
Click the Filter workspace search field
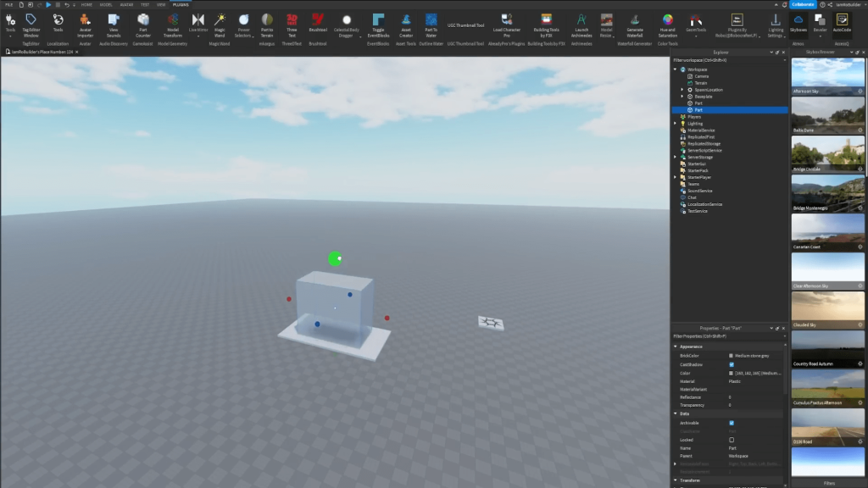coord(728,60)
